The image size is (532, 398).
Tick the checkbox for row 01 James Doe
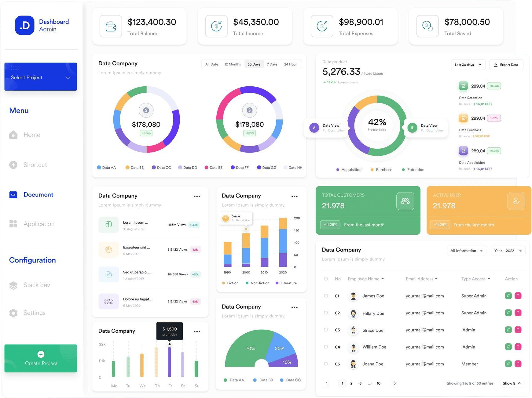pos(326,296)
